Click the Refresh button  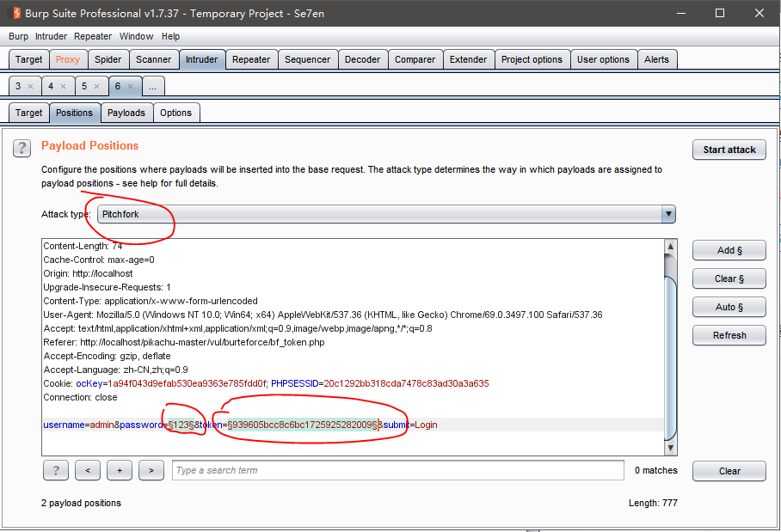click(x=729, y=335)
